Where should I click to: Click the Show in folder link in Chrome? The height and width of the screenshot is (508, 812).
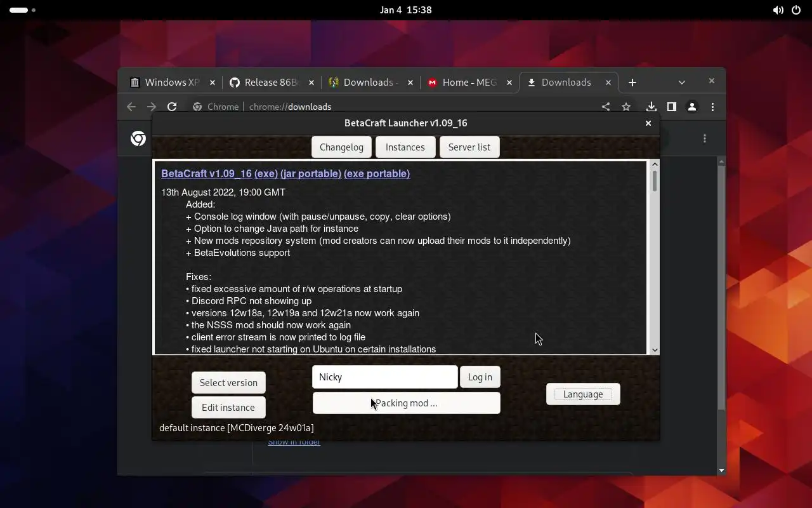click(x=294, y=442)
